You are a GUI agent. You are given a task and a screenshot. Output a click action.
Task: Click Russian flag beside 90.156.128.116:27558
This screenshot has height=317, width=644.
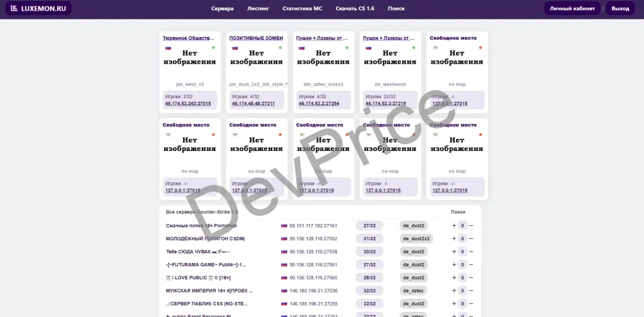coord(284,252)
